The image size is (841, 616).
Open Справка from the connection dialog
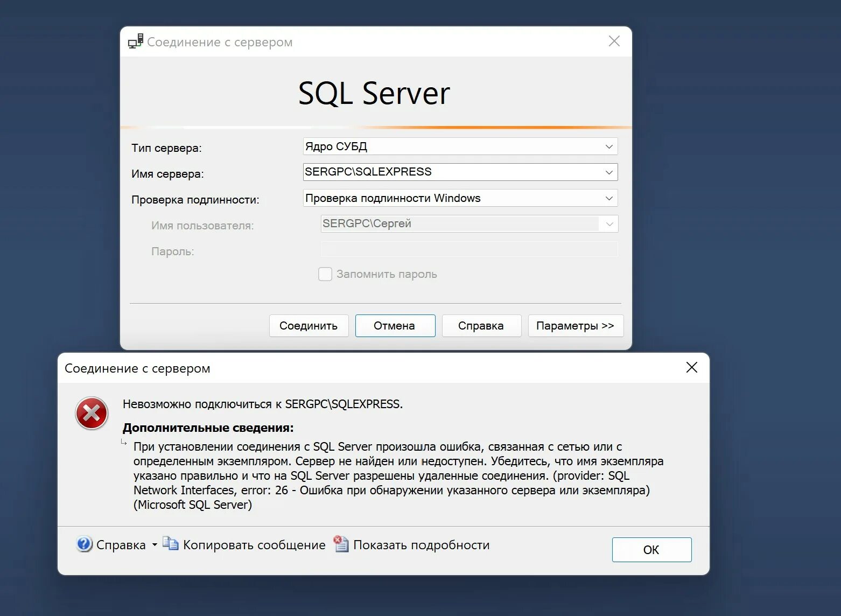coord(481,325)
